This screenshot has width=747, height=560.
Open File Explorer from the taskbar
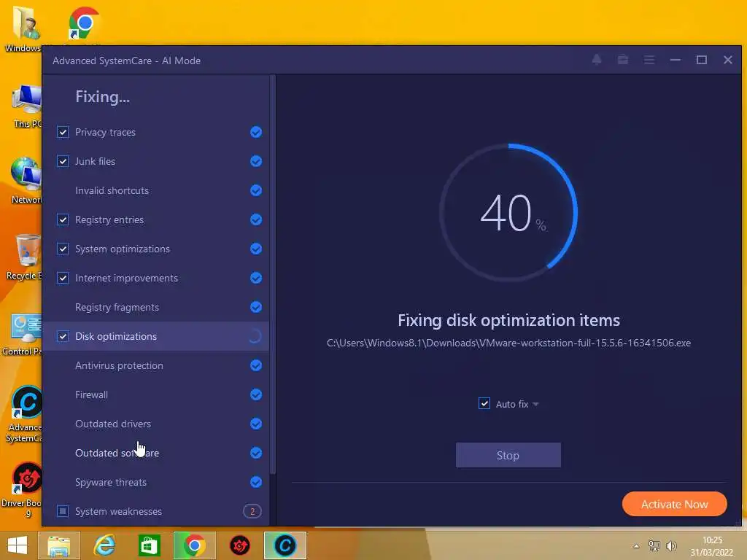pos(59,545)
